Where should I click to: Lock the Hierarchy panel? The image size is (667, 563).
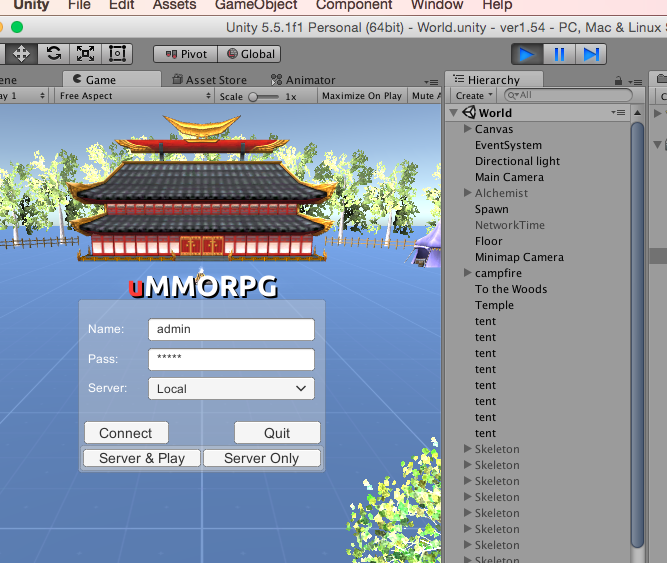pos(618,80)
